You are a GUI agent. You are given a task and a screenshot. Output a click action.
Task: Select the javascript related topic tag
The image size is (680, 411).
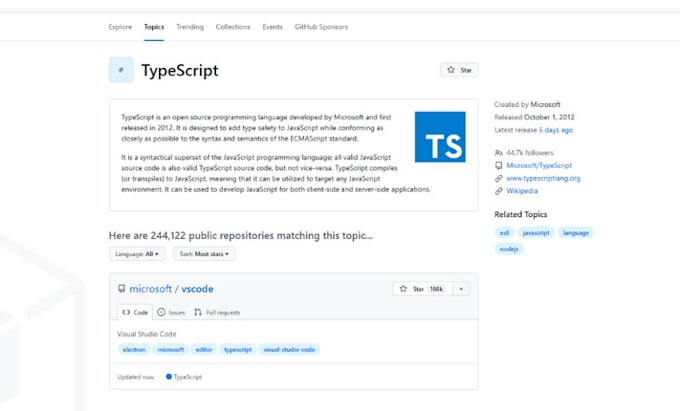click(x=536, y=233)
